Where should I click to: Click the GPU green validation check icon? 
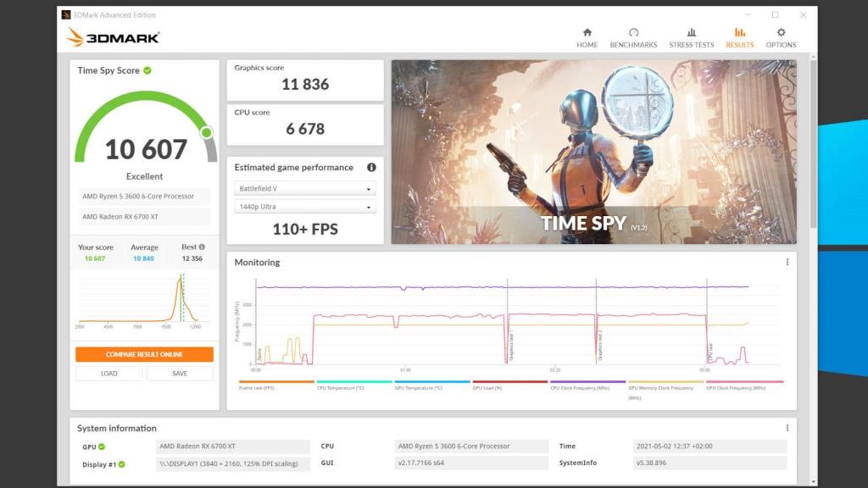tap(102, 446)
